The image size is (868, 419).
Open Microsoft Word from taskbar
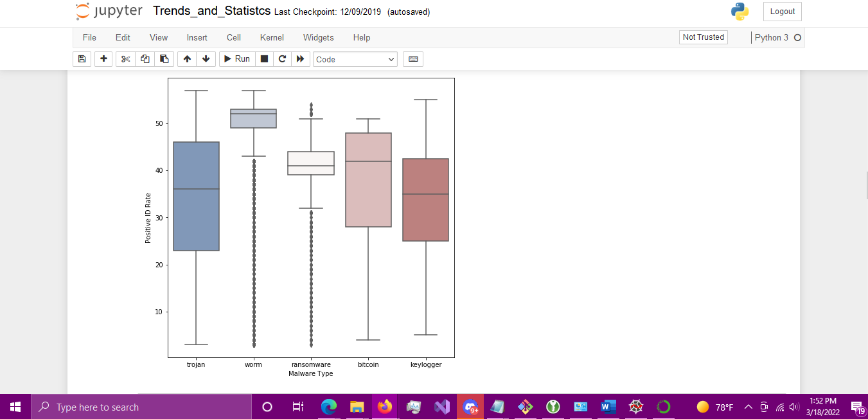[608, 407]
